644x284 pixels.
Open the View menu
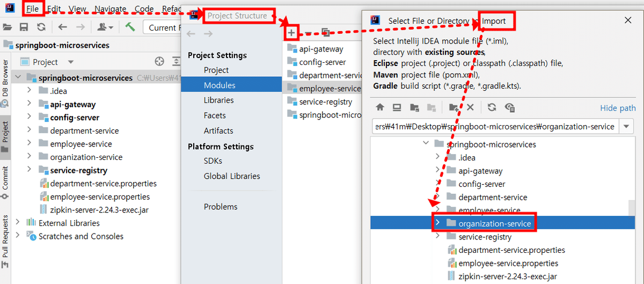(x=77, y=9)
